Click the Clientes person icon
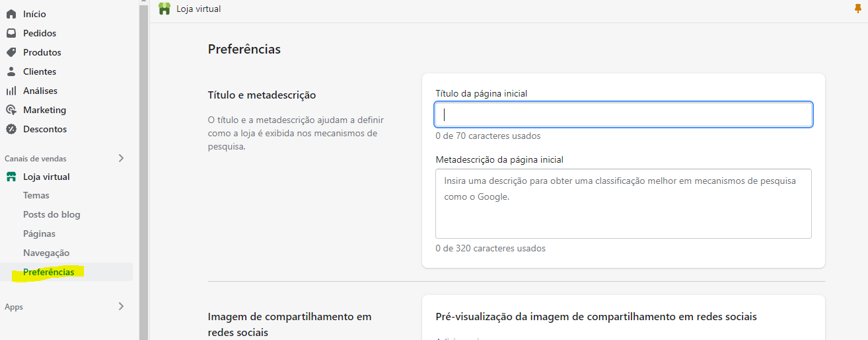868x340 pixels. [11, 71]
